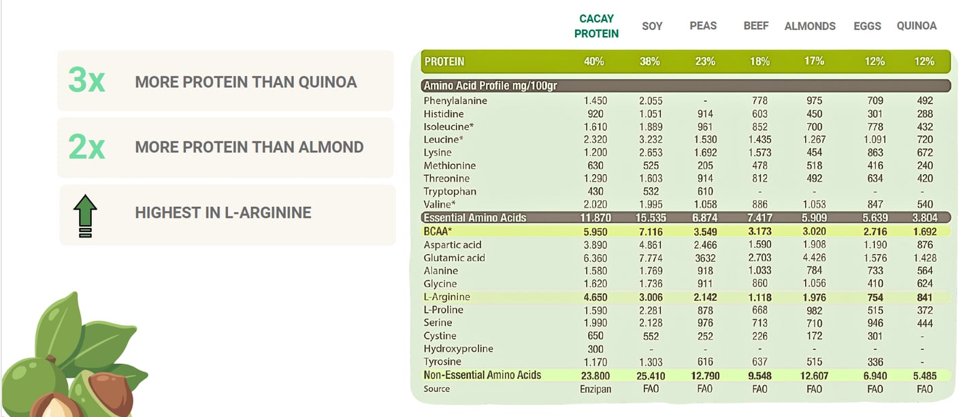Click the 40% protein value for Cacay
Viewport: 980px width, 417px height.
click(x=593, y=61)
